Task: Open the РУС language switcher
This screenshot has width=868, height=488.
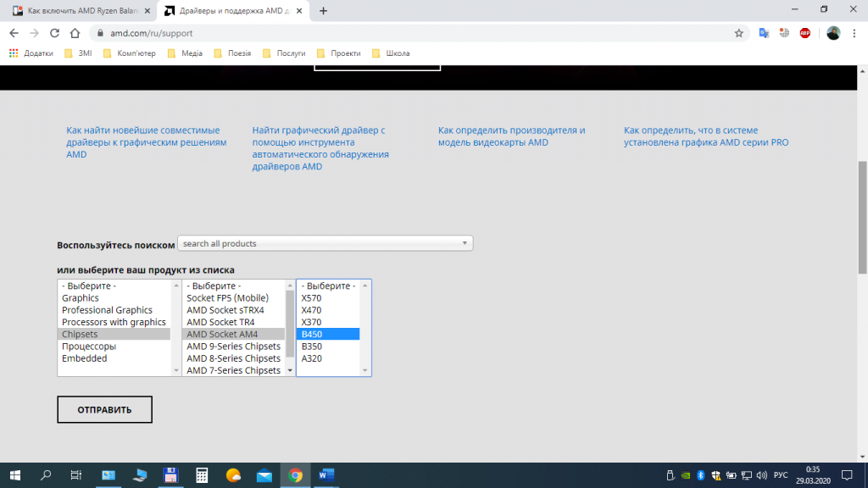Action: 782,476
